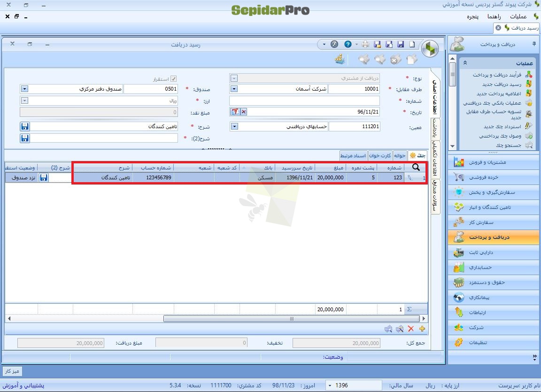Viewport: 541px width, 392px height.
Task: Click the round function (f) icon in the toolbar
Action: (x=334, y=44)
